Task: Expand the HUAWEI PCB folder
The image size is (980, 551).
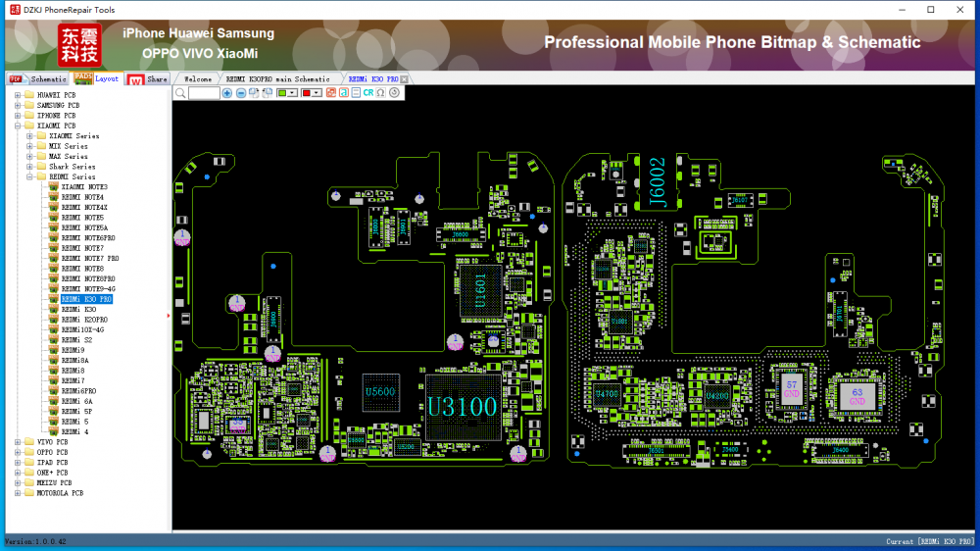Action: pos(18,95)
